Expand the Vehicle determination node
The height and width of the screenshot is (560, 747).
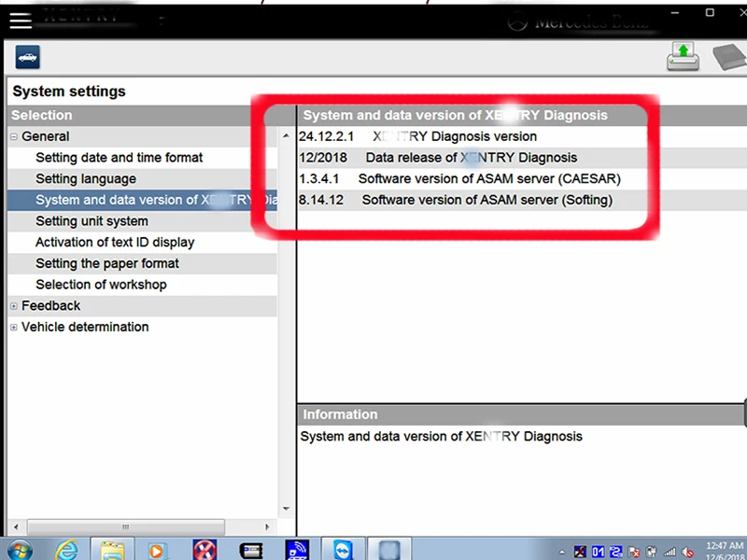(14, 328)
